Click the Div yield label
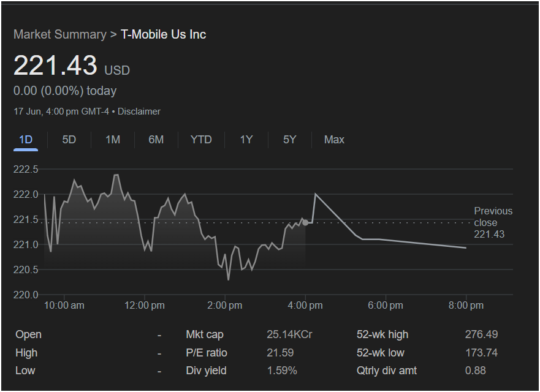540x392 pixels. coord(206,371)
